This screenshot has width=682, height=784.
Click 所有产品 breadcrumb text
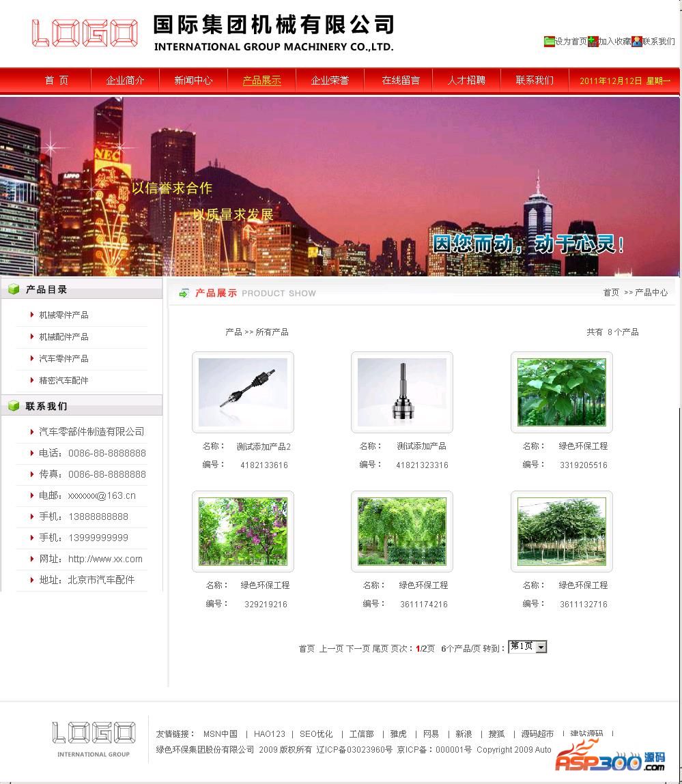(272, 332)
